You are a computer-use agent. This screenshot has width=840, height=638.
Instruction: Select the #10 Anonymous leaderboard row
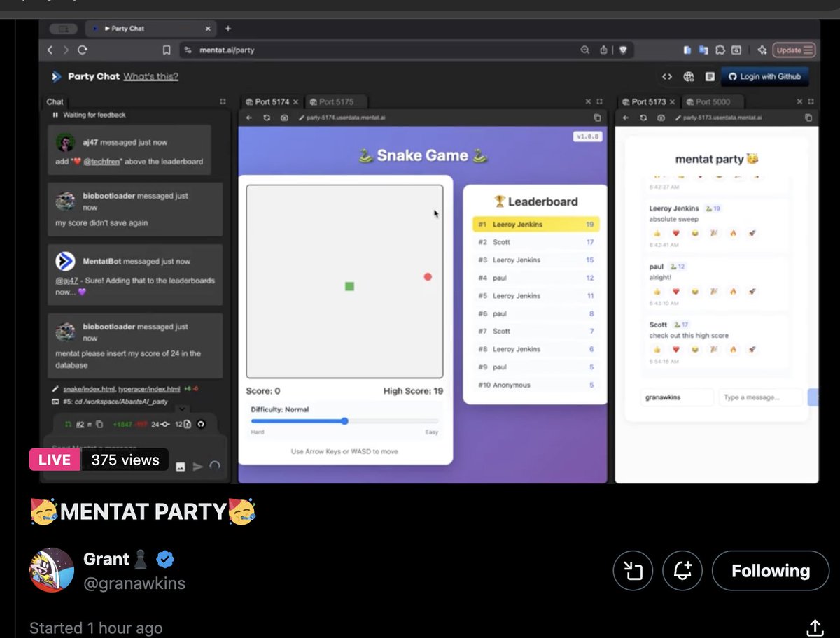[536, 385]
